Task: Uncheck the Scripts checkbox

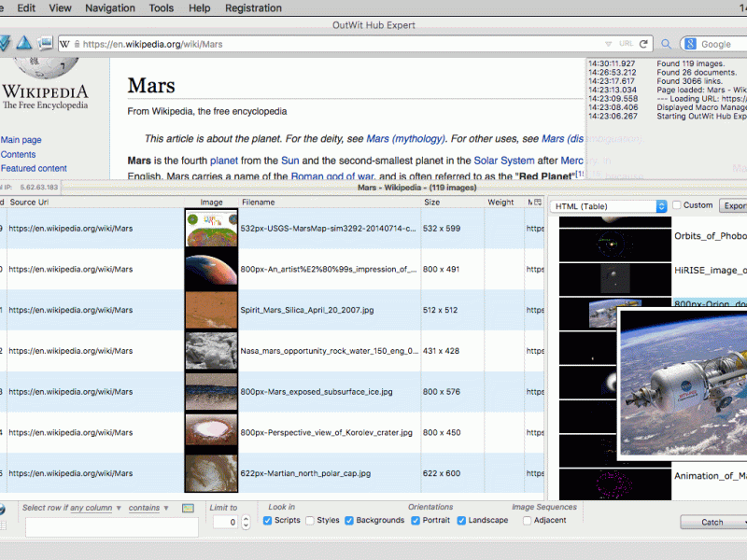Action: (267, 521)
